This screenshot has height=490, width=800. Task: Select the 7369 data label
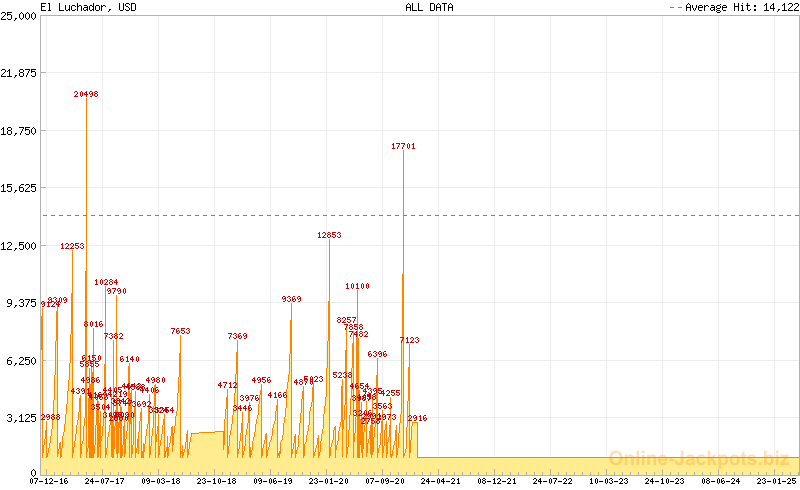tap(237, 336)
